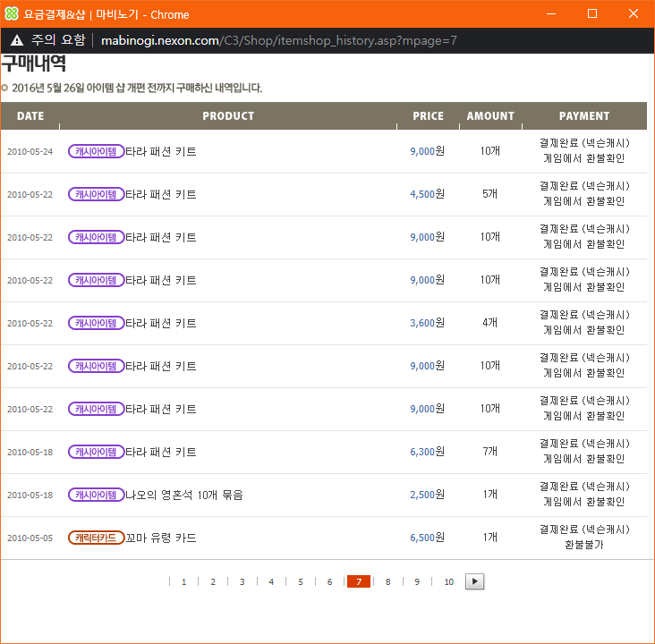The width and height of the screenshot is (655, 644).
Task: Click the 캐시아이템 badge in 나오의 영혼석 row
Action: [x=96, y=495]
